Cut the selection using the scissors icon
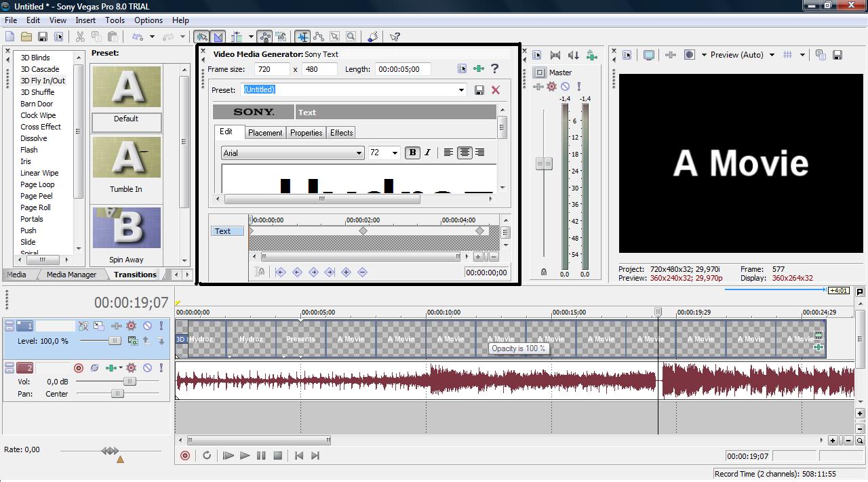 (80, 37)
